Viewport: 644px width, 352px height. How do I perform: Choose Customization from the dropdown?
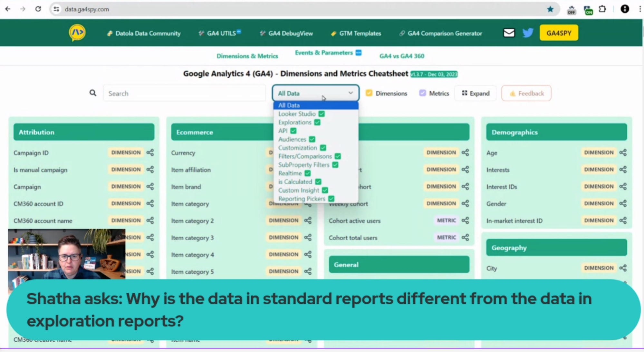coord(316,148)
